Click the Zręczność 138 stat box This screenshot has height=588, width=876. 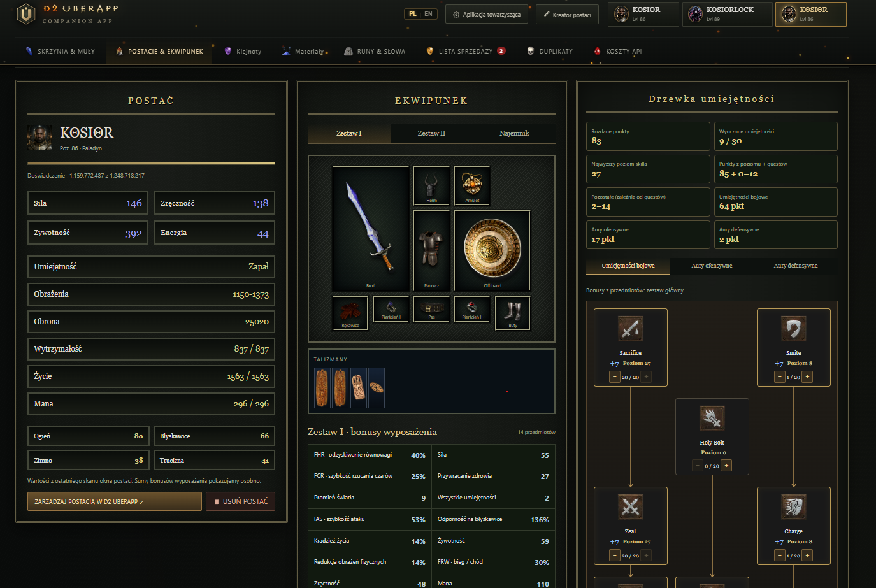coord(215,203)
